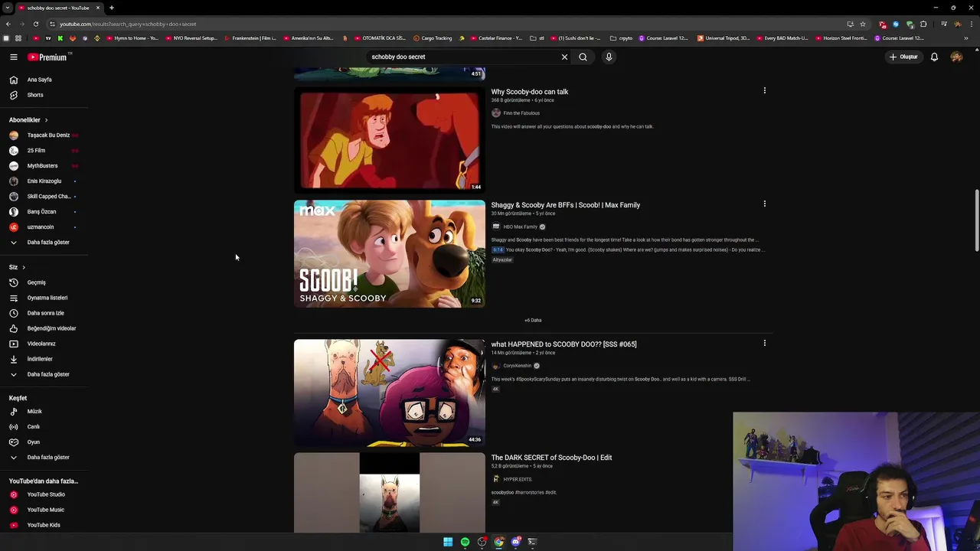Open the options menu for Why Scooby-doo can talk
This screenshot has width=980, height=551.
(x=764, y=91)
